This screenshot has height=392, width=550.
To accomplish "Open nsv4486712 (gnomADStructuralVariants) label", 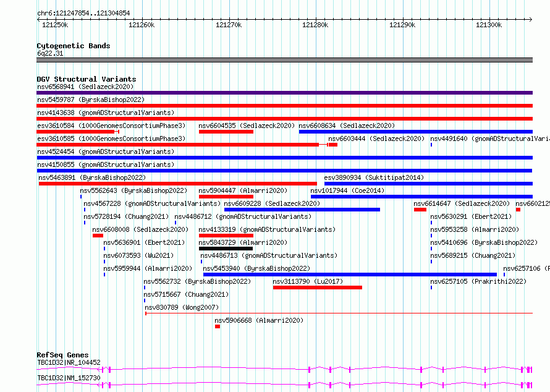I will 243,216.
